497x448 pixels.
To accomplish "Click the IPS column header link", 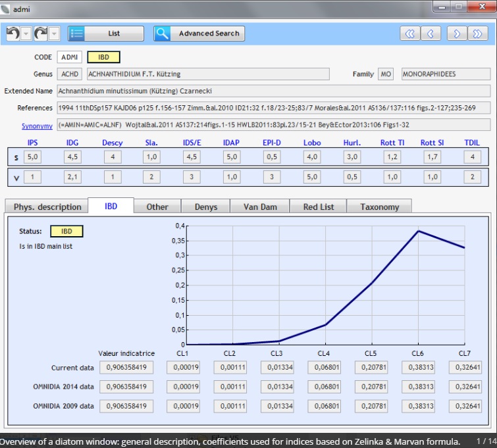I will point(33,142).
